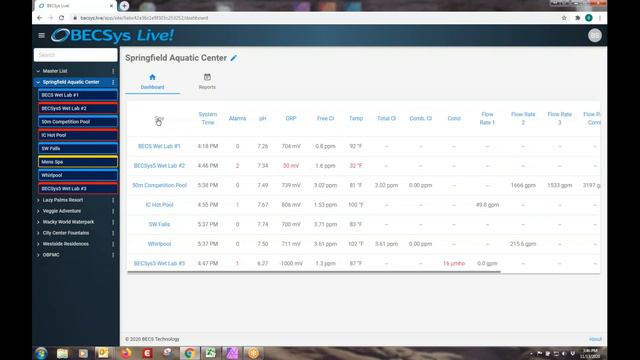The height and width of the screenshot is (360, 640).
Task: Open the Whirlpool table link
Action: pos(159,244)
